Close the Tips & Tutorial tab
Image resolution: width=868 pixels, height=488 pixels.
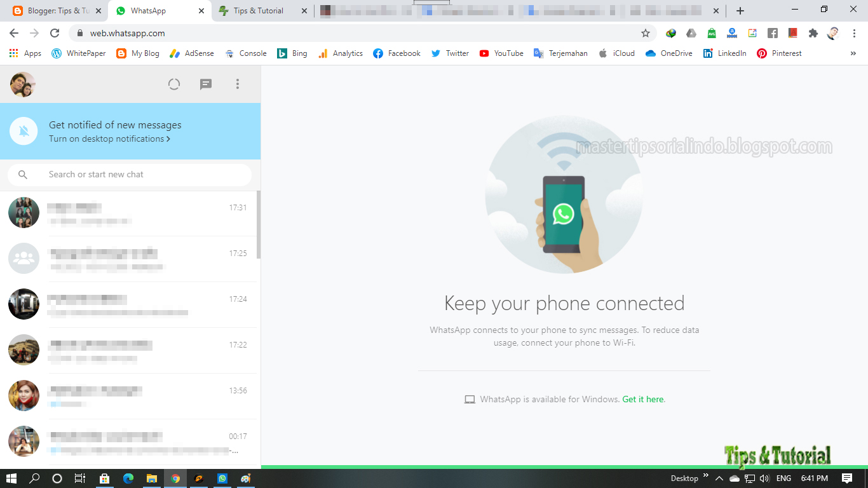pos(304,11)
